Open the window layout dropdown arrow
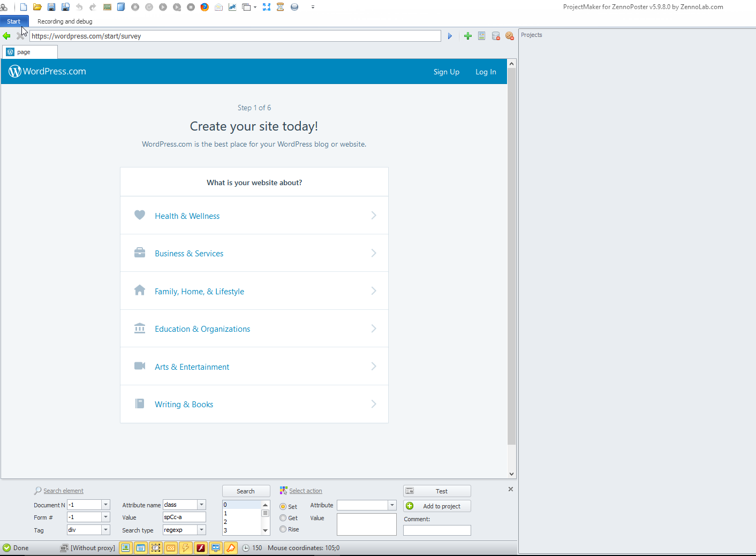Screen dimensions: 756x556 pos(255,7)
